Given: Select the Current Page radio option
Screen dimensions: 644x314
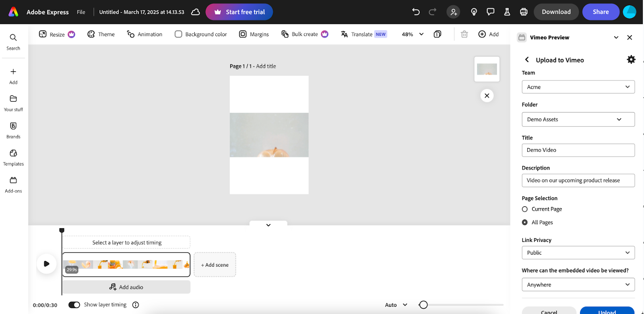Looking at the screenshot, I should 525,209.
